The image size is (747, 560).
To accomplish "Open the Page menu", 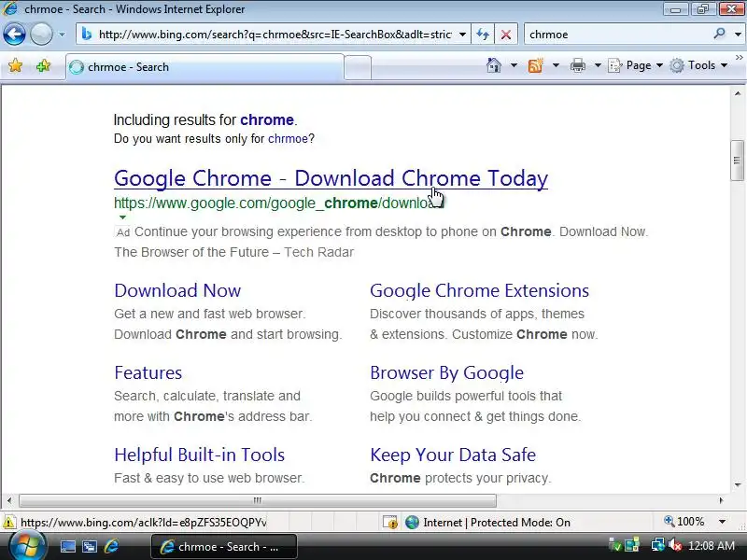I will (x=635, y=65).
